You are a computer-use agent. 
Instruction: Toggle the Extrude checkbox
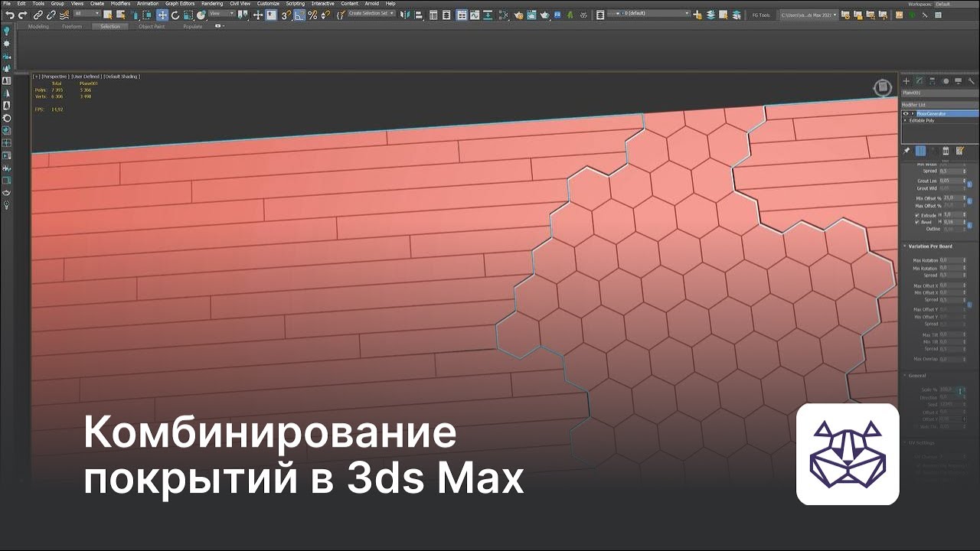[x=917, y=215]
